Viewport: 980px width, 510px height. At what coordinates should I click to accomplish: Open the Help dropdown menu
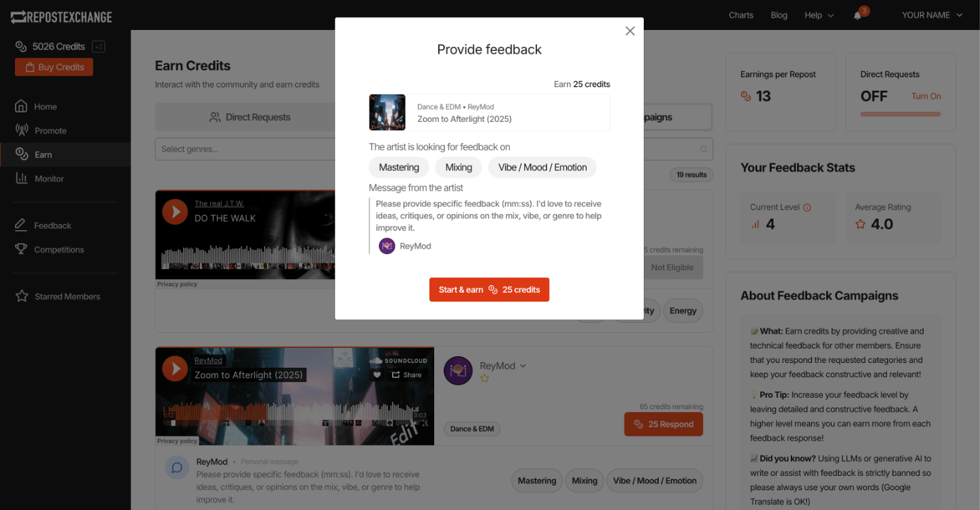click(x=819, y=16)
